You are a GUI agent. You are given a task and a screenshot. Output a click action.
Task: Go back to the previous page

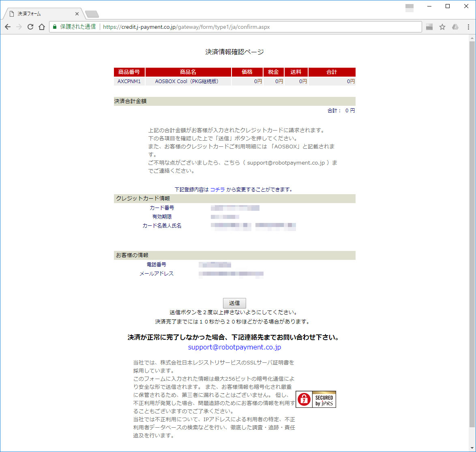(x=8, y=27)
